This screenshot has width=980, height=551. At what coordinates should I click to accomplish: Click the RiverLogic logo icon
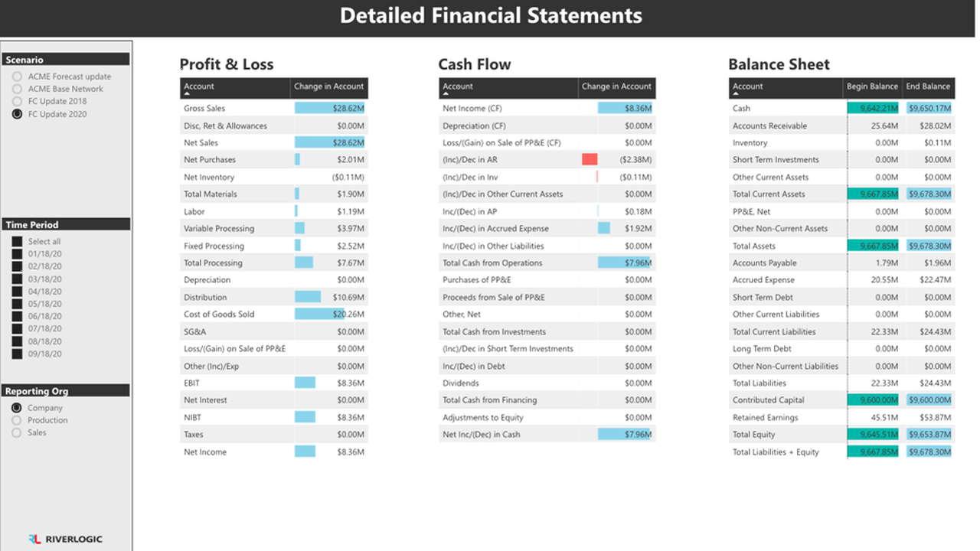point(34,539)
